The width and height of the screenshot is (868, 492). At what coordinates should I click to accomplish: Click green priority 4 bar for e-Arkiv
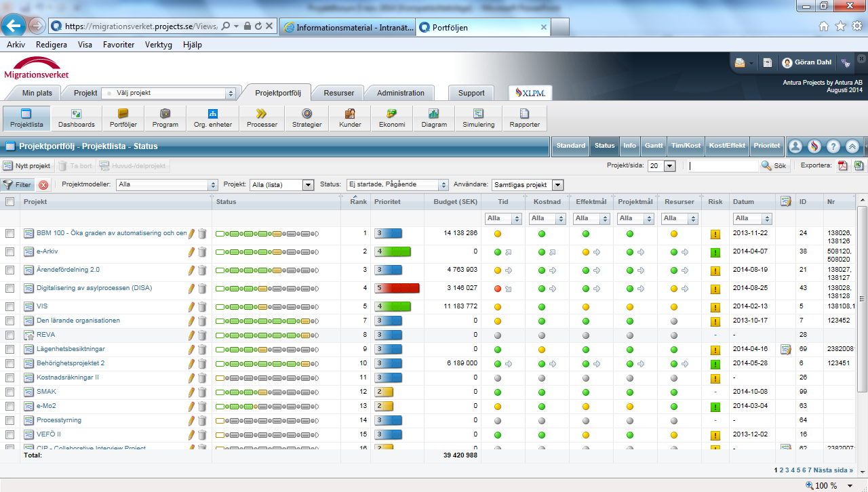tap(393, 251)
